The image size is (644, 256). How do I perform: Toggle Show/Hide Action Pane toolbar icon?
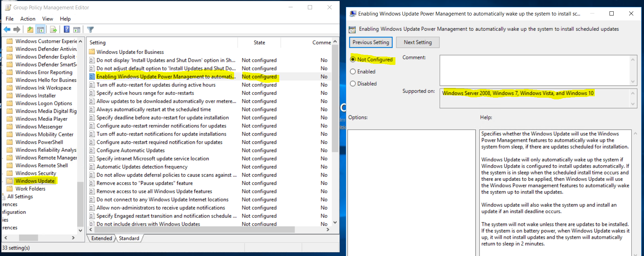tap(77, 30)
